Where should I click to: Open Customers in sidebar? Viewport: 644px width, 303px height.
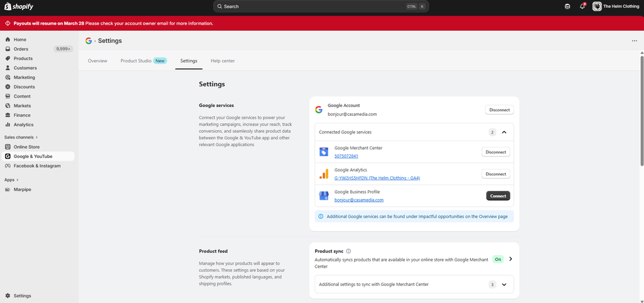25,68
